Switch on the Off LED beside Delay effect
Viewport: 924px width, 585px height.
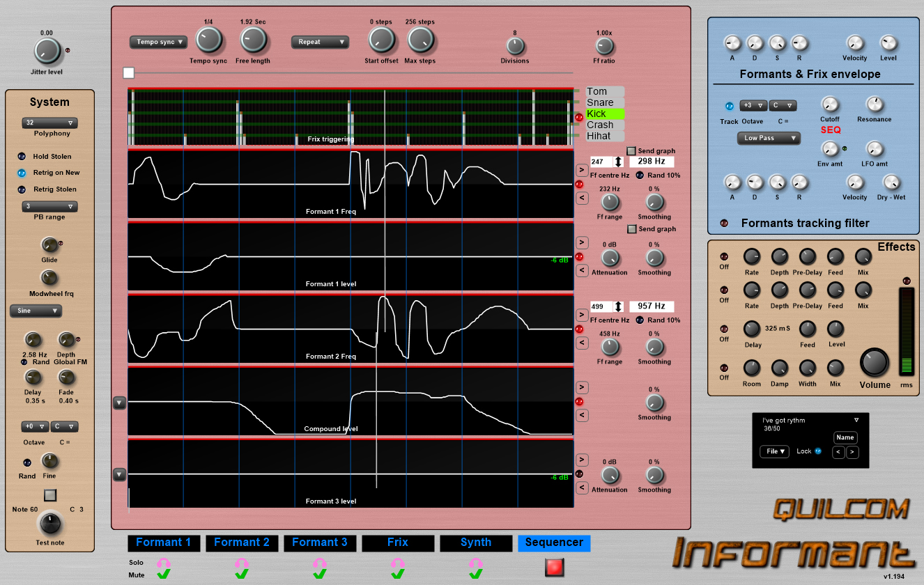(724, 329)
